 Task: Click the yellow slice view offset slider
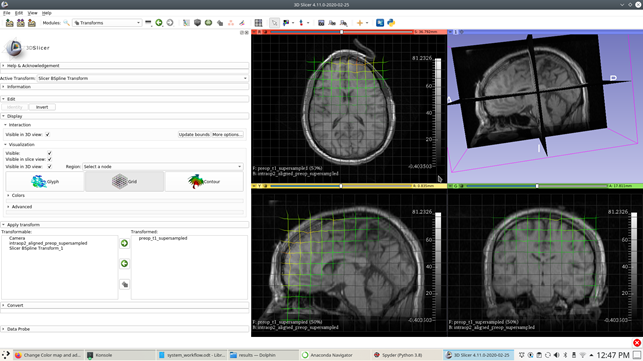coord(341,186)
